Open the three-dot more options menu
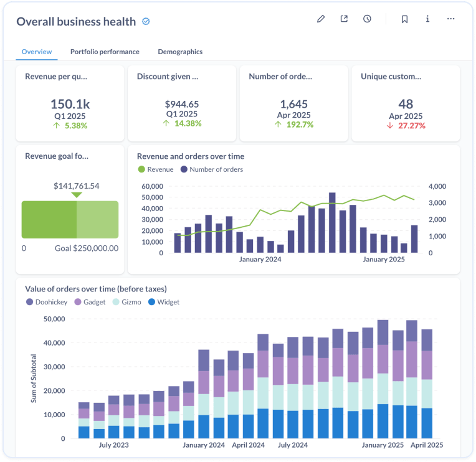The width and height of the screenshot is (476, 462). [450, 19]
